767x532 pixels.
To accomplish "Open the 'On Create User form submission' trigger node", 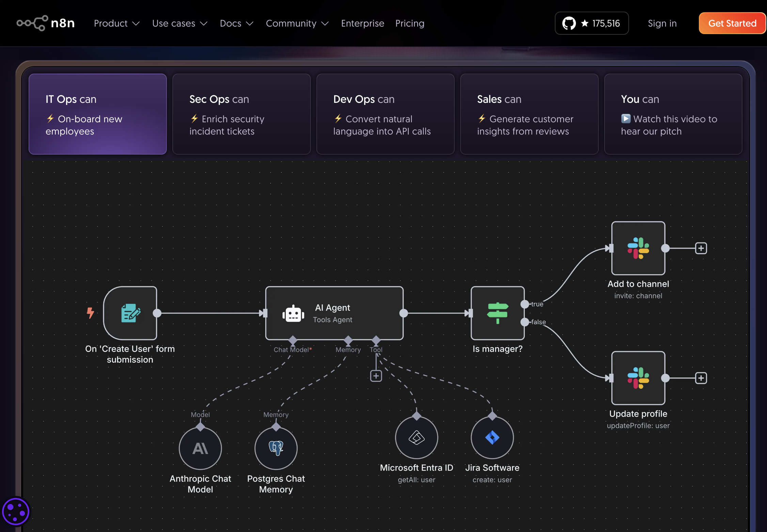I will pyautogui.click(x=130, y=313).
